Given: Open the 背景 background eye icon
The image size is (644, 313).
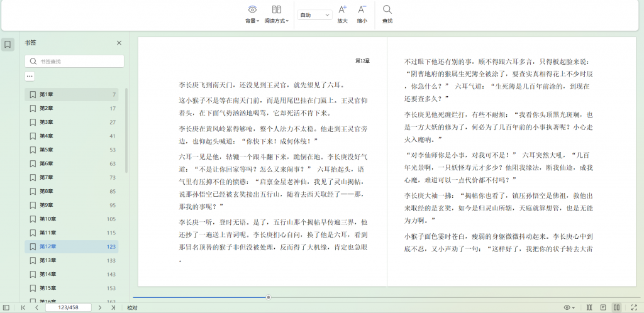Looking at the screenshot, I should click(252, 9).
